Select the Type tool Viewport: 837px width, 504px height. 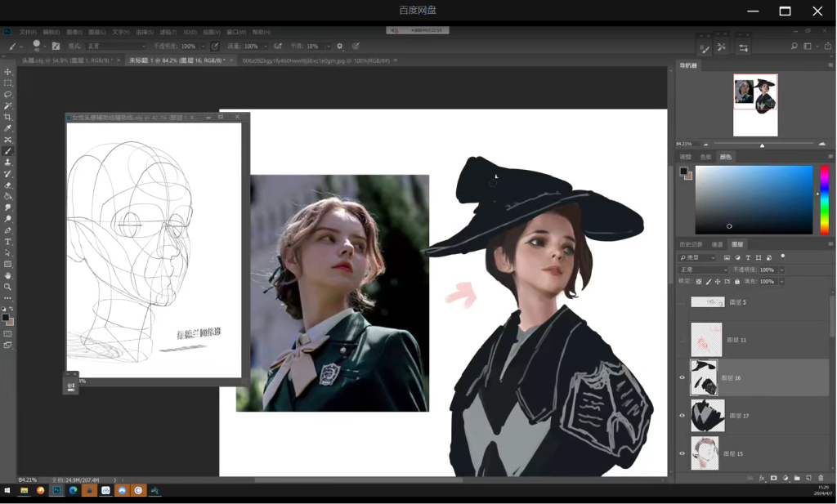(x=8, y=242)
